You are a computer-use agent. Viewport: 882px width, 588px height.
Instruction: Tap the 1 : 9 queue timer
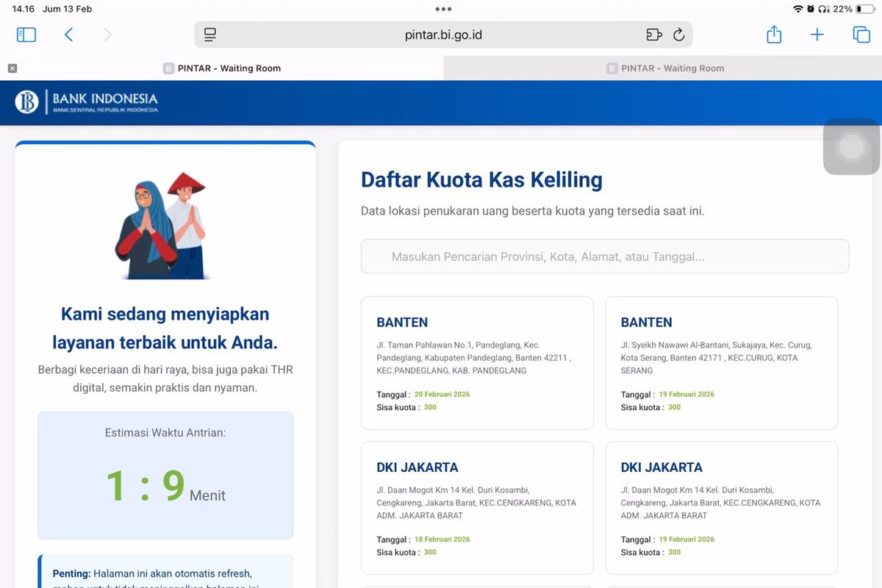click(146, 487)
